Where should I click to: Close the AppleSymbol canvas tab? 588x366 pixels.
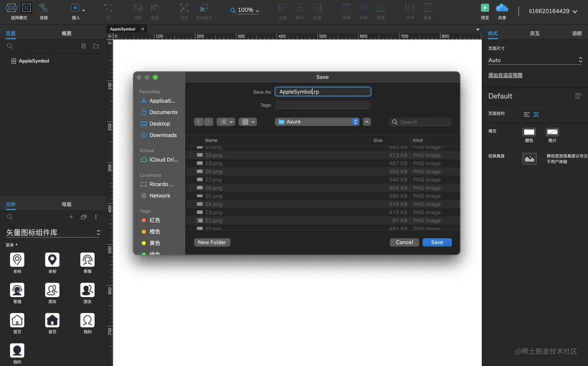coord(143,29)
